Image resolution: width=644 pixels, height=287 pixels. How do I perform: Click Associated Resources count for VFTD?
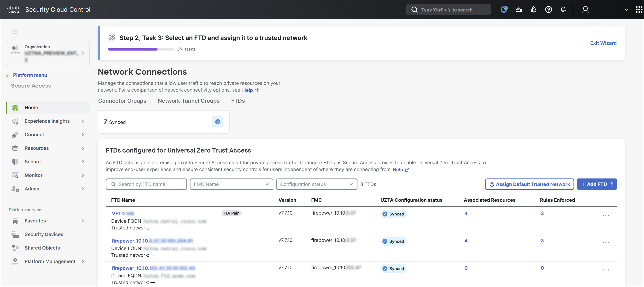click(x=466, y=213)
